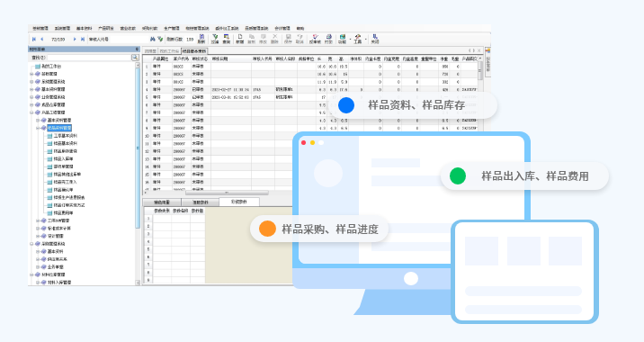Click the binoculars find icon
644x342 pixels.
152,39
